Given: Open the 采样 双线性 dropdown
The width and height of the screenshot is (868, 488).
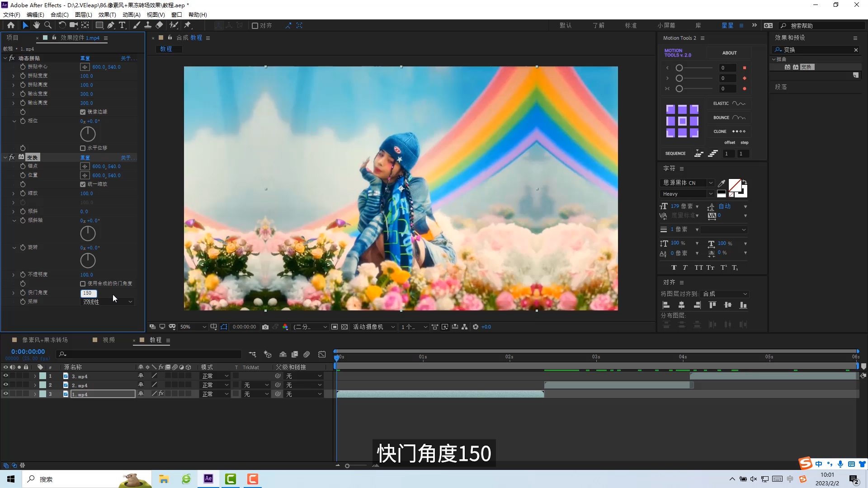Looking at the screenshot, I should (x=108, y=302).
